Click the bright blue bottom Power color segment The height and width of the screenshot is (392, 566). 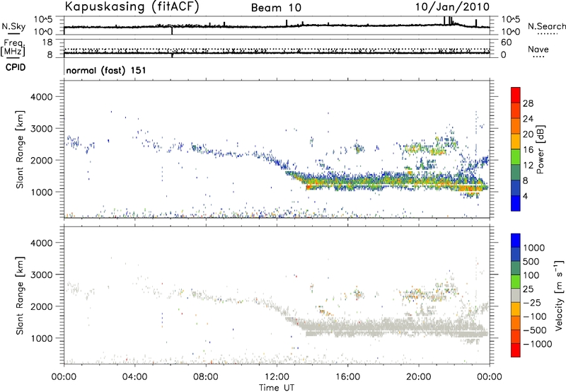tap(516, 203)
